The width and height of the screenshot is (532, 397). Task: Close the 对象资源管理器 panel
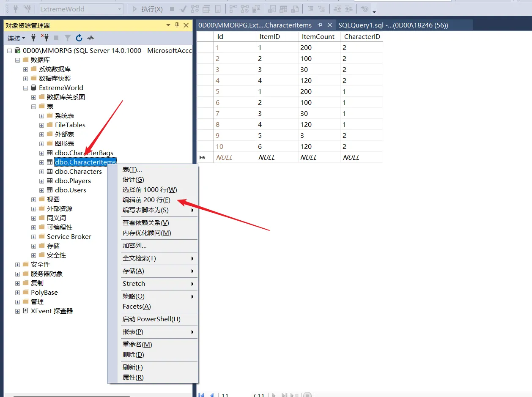(186, 25)
